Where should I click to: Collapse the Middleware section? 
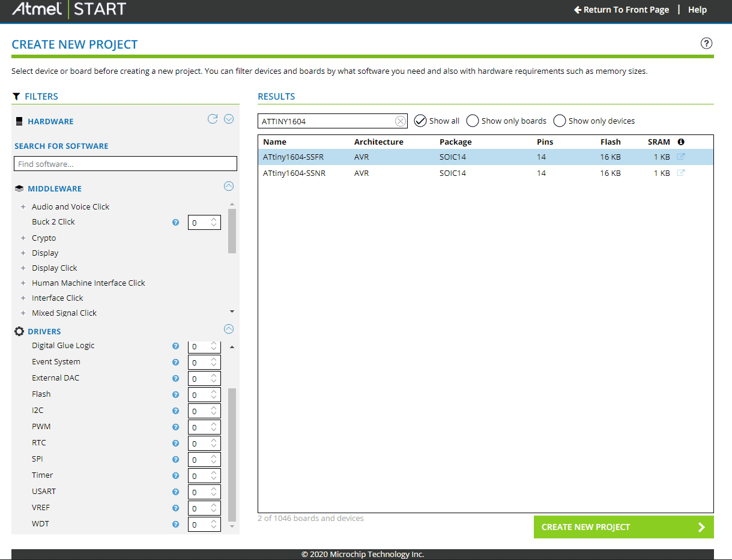click(x=229, y=186)
